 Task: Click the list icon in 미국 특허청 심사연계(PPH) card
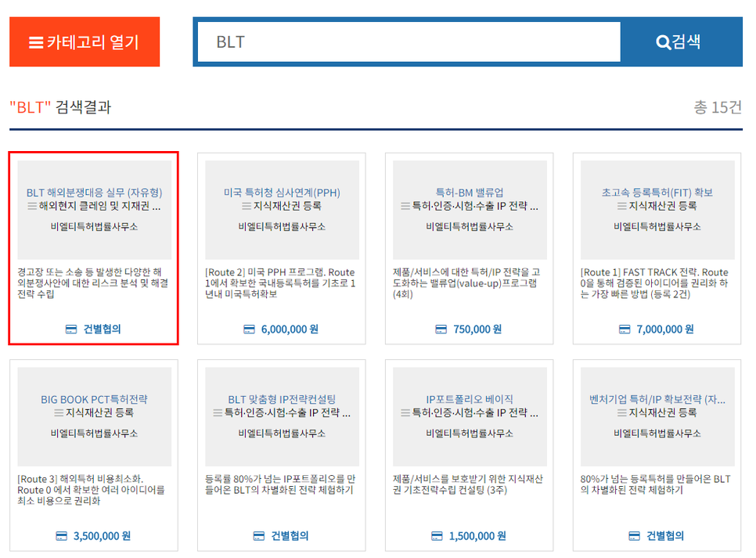[247, 207]
